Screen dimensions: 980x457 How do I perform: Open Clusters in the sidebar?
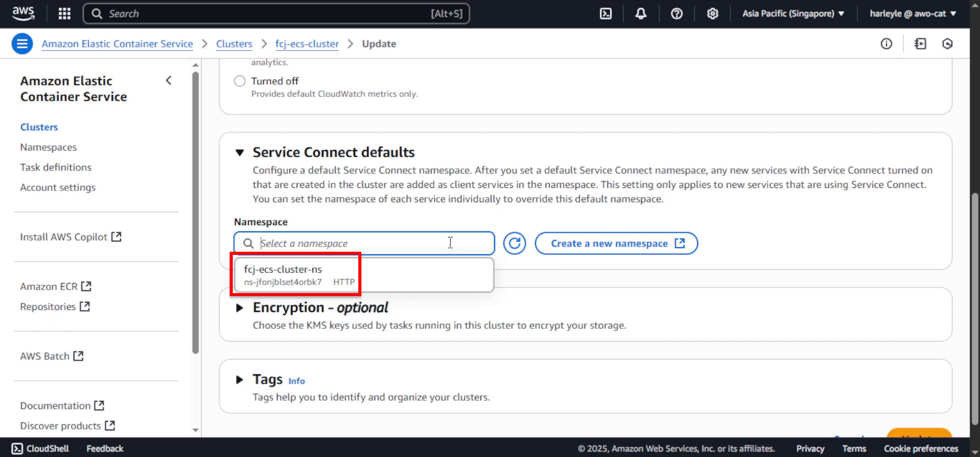pos(39,127)
